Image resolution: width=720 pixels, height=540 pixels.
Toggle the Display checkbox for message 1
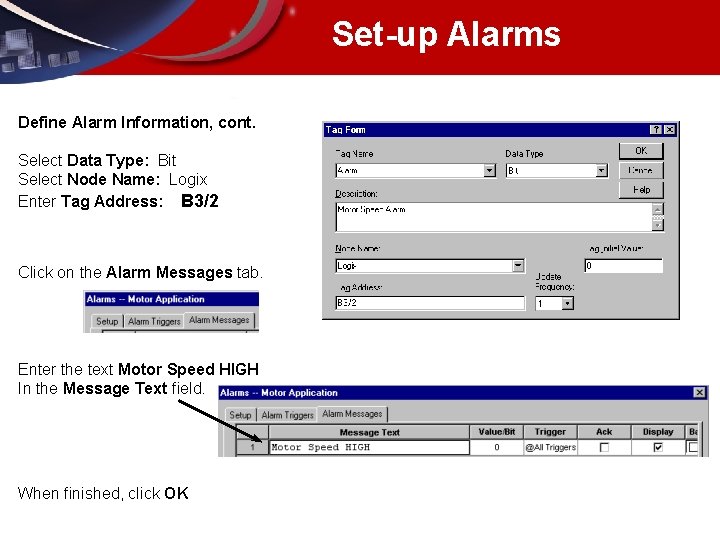(658, 447)
